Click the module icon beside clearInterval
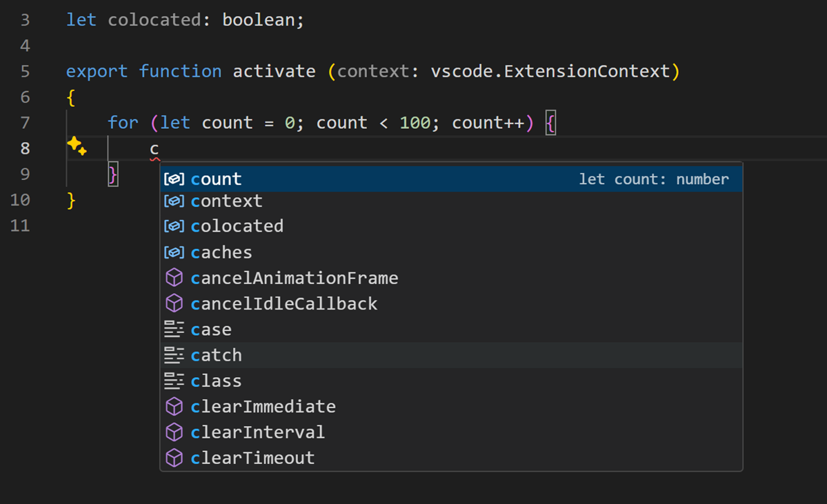 point(174,432)
